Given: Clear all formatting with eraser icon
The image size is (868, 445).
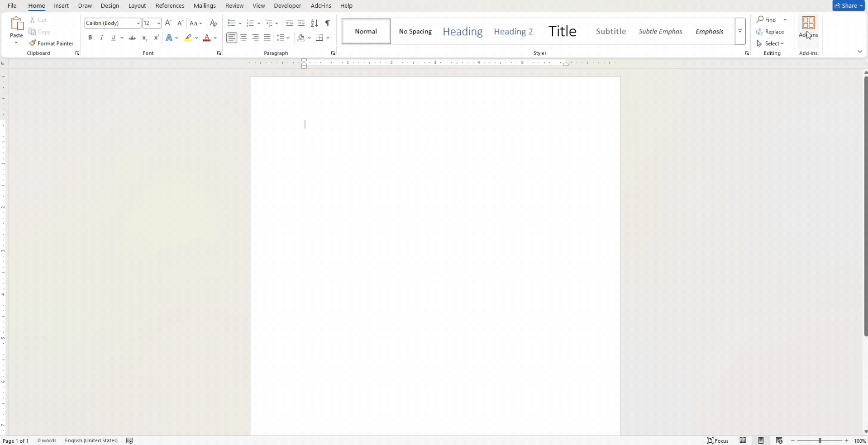Looking at the screenshot, I should click(214, 23).
